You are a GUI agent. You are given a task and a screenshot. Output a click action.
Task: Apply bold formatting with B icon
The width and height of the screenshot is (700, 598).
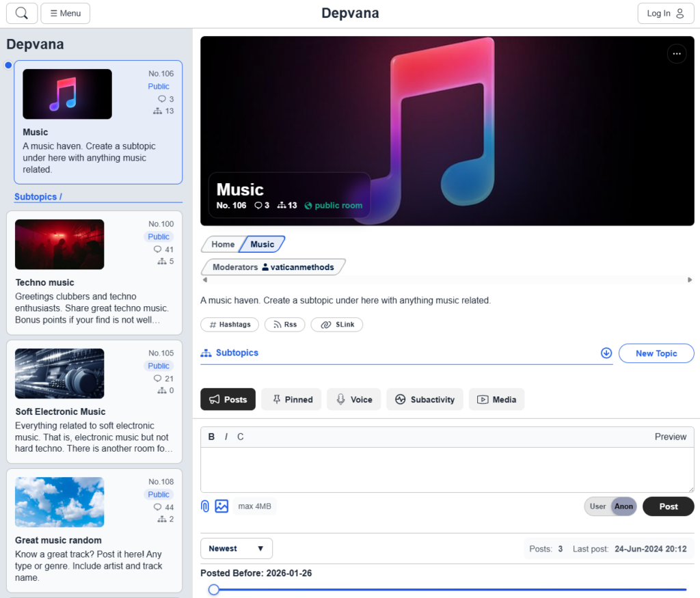click(x=211, y=437)
